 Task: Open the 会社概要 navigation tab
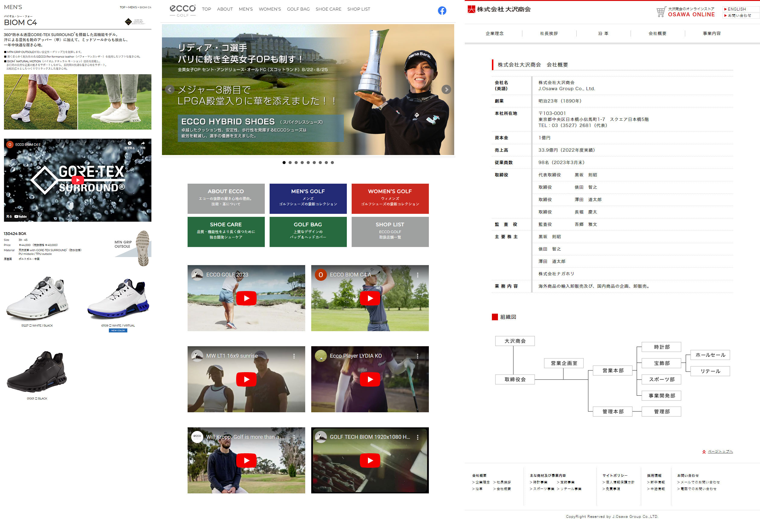coord(657,33)
